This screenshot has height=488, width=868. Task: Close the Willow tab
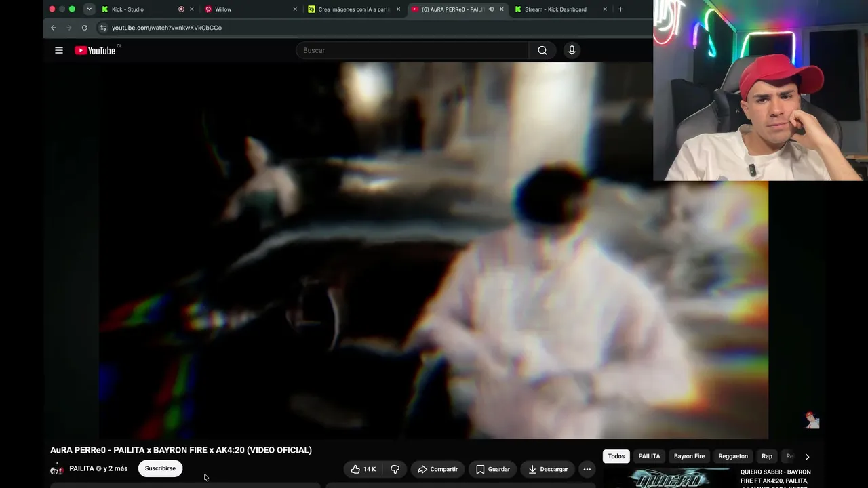(x=295, y=9)
